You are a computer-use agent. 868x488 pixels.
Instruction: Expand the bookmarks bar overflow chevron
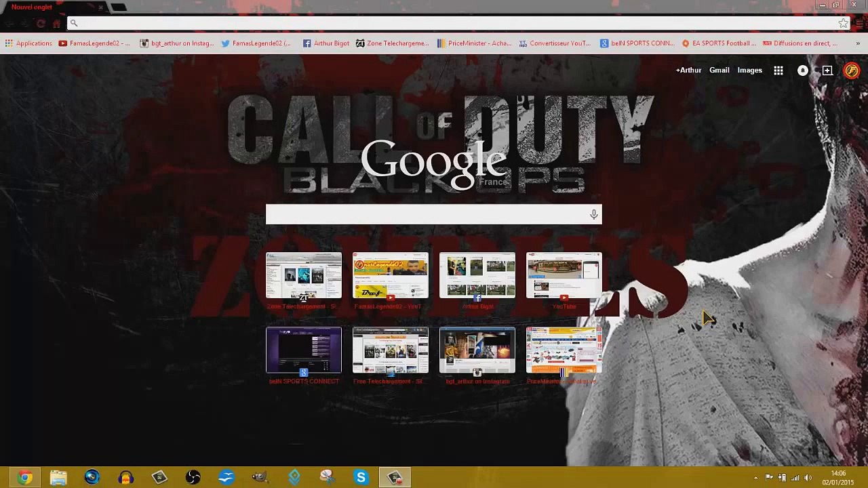click(858, 43)
